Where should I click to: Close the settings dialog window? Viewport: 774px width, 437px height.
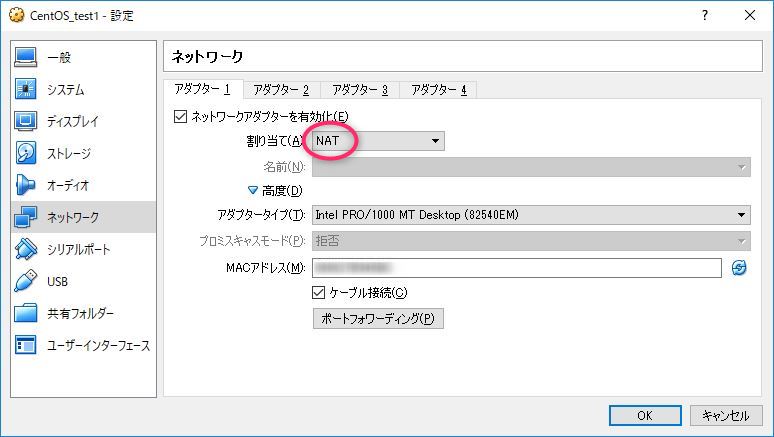pos(749,15)
